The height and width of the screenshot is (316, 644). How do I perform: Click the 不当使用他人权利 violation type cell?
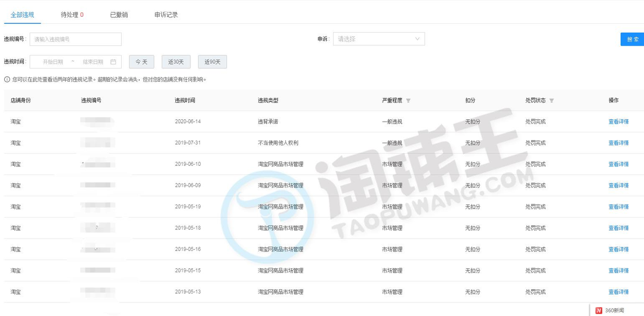[x=278, y=143]
